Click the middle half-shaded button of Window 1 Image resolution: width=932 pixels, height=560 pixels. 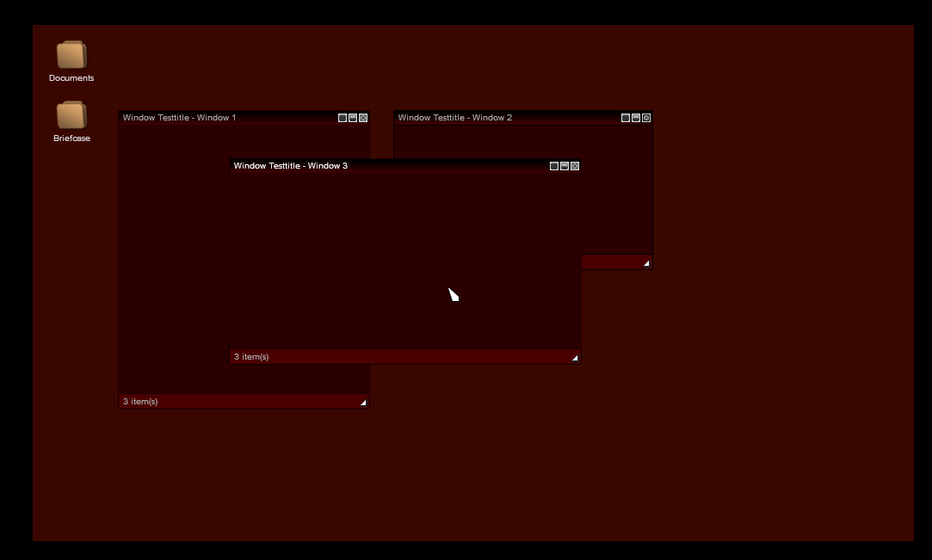tap(353, 118)
